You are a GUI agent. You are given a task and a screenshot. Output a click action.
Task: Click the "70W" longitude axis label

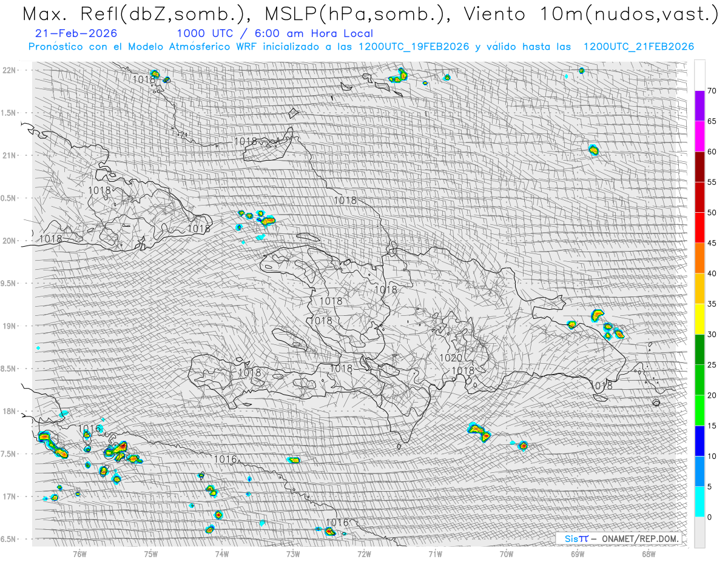507,553
